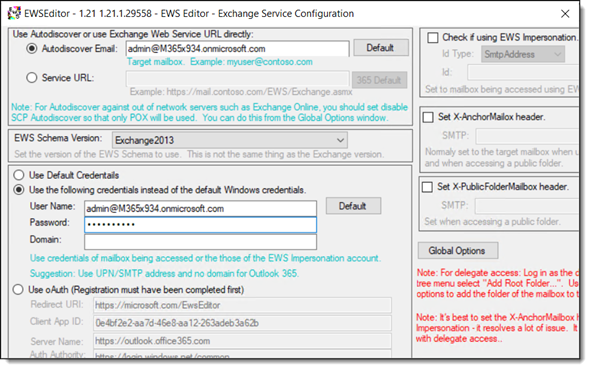Open the Global Options window
Screen dimensions: 590x369
(x=458, y=251)
